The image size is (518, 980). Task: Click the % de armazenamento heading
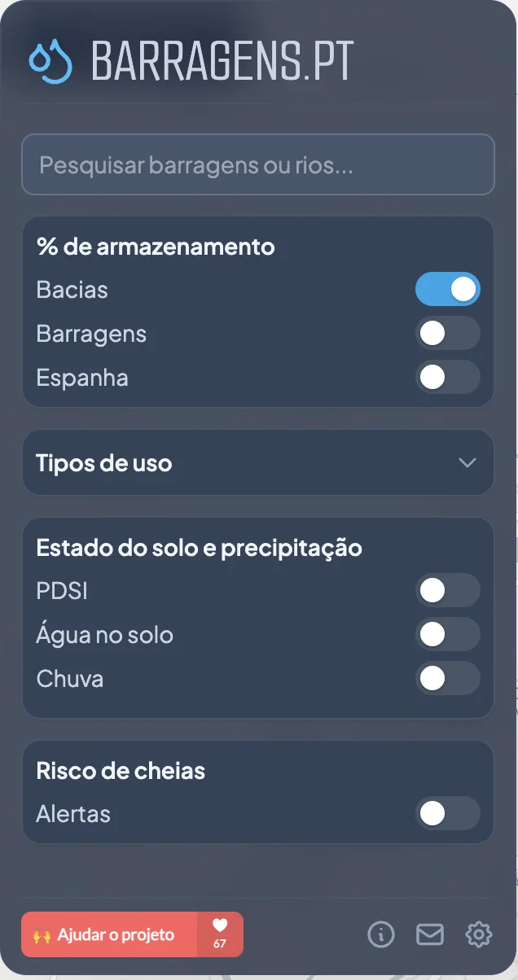[154, 247]
